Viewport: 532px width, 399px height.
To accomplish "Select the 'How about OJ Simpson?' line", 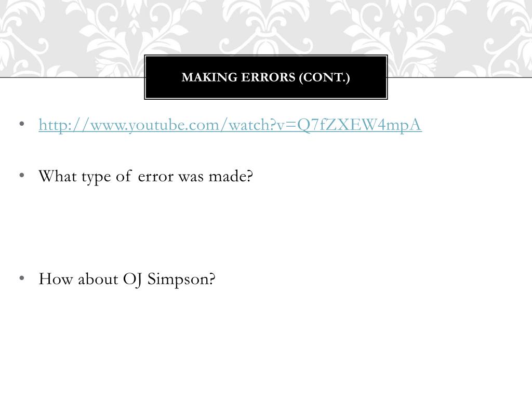I will [x=127, y=279].
